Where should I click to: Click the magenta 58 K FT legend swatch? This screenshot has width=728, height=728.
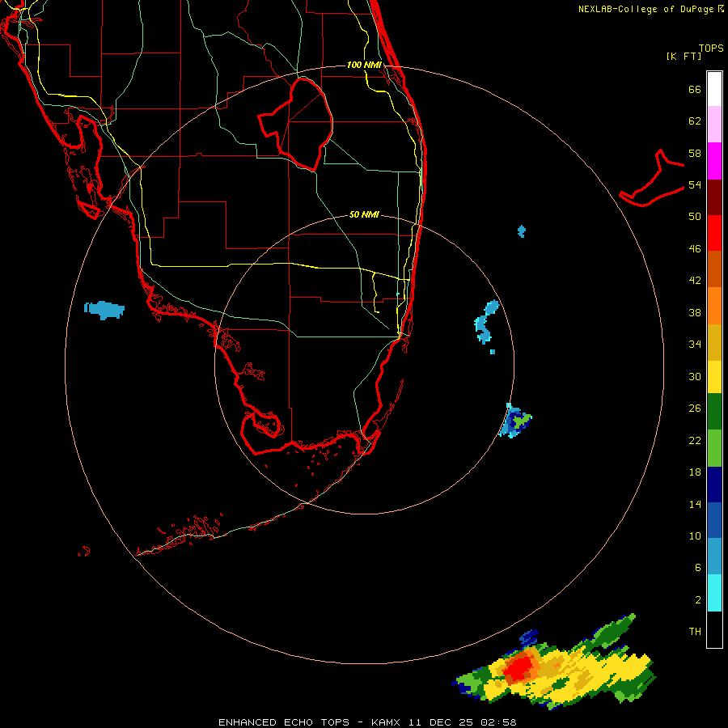714,161
